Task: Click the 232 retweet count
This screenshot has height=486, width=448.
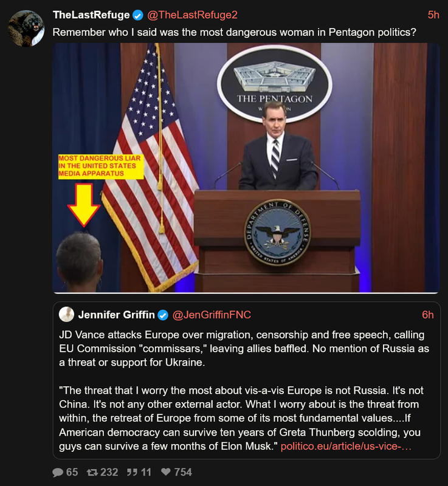Action: [109, 472]
